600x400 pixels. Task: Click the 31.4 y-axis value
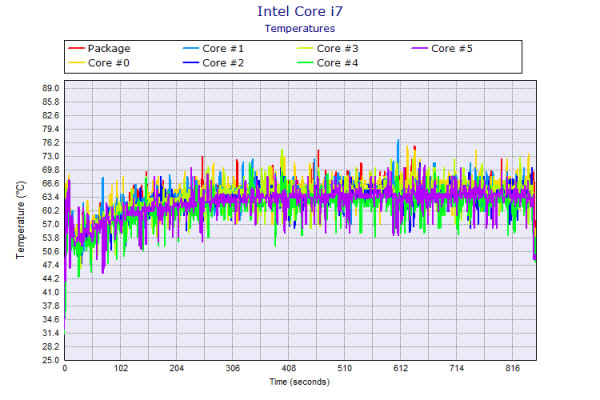[51, 333]
